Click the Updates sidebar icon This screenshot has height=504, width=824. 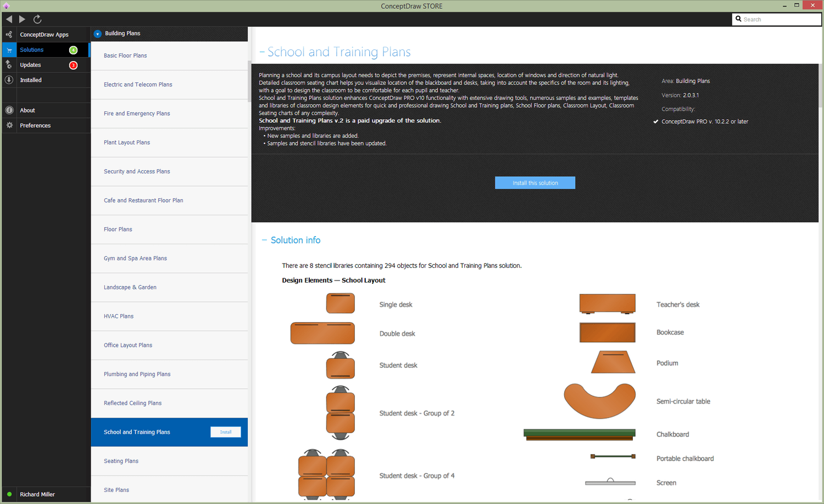click(x=9, y=65)
